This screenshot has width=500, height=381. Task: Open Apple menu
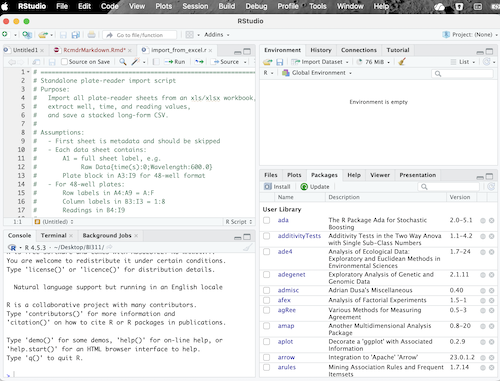click(5, 6)
